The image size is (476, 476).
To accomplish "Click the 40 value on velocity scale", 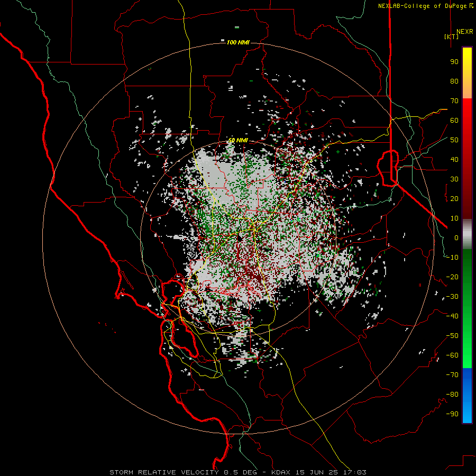I will pyautogui.click(x=454, y=160).
